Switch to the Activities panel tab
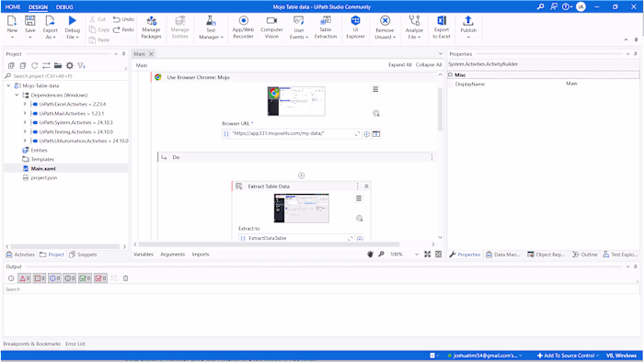 20,255
